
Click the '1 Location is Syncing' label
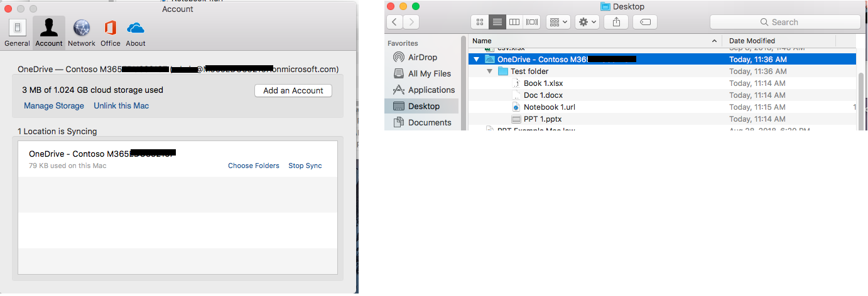57,131
